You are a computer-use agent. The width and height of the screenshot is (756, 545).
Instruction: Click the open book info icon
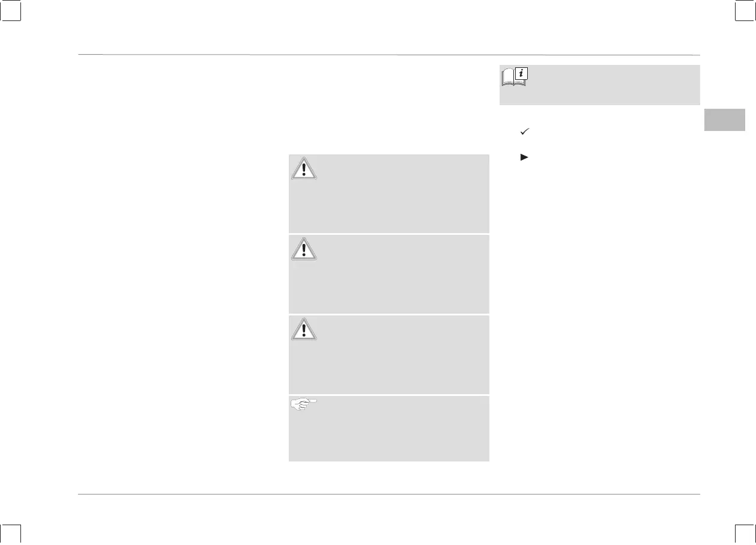[x=514, y=77]
